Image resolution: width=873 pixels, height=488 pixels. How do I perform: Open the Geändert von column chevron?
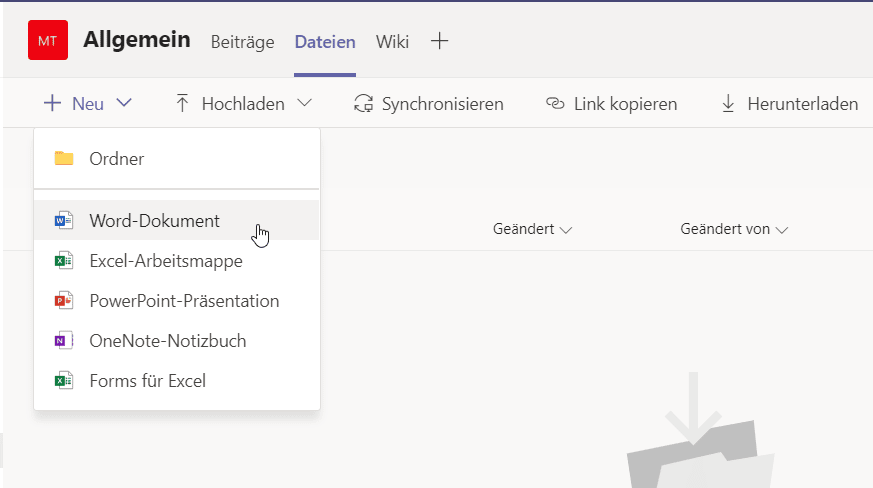click(x=782, y=230)
